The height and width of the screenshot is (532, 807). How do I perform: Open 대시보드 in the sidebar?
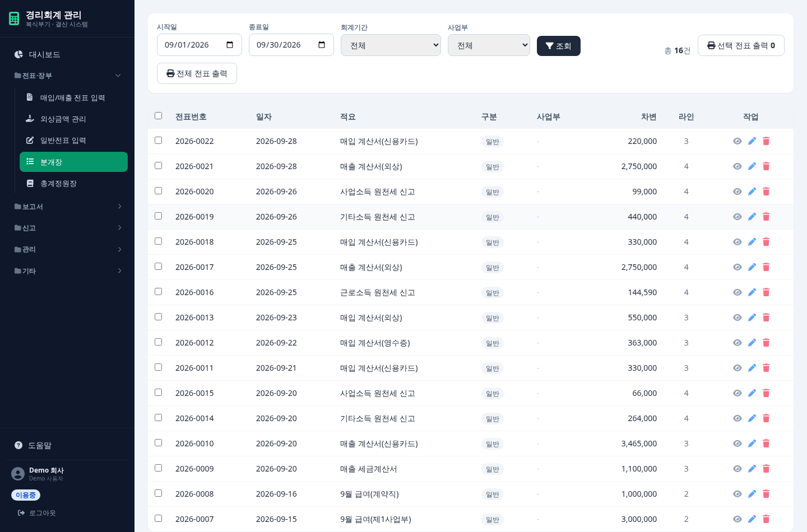click(67, 54)
